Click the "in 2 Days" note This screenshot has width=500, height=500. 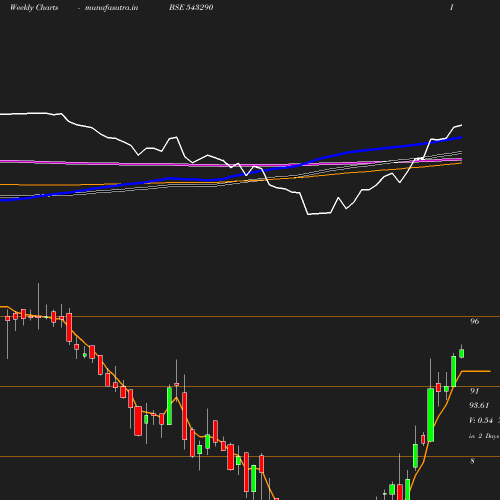click(x=484, y=436)
